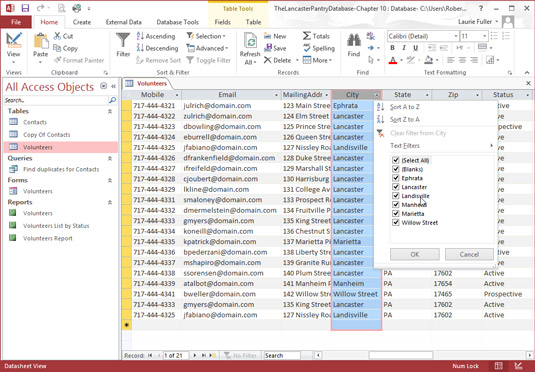Screen dimensions: 535x372
Task: Click the record Search box at bottom
Action: [x=282, y=355]
